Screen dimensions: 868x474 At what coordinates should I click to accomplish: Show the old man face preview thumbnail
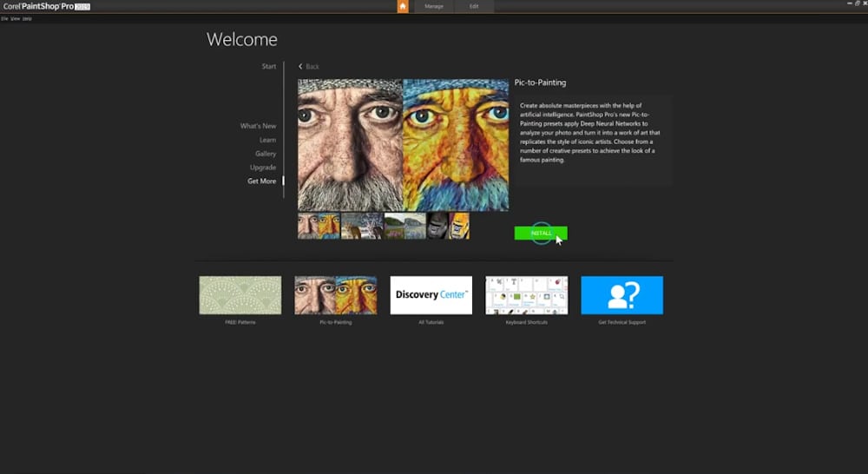pyautogui.click(x=319, y=226)
